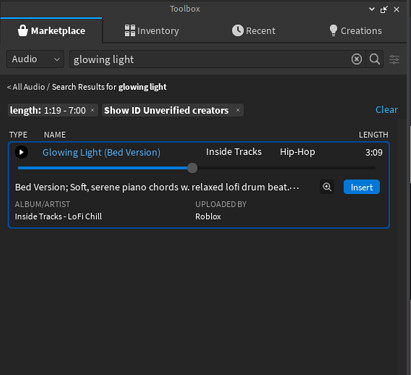This screenshot has height=375, width=411.
Task: Switch to the Creations tab
Action: (355, 31)
